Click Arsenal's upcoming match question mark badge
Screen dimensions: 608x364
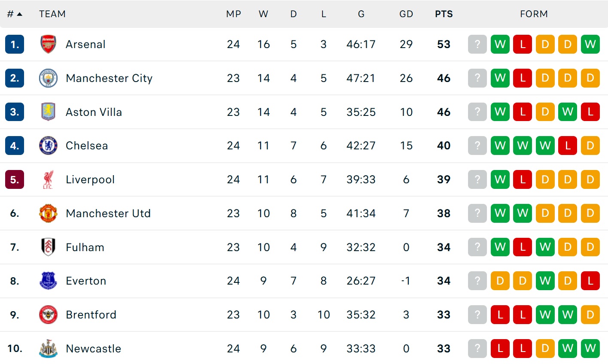click(477, 44)
